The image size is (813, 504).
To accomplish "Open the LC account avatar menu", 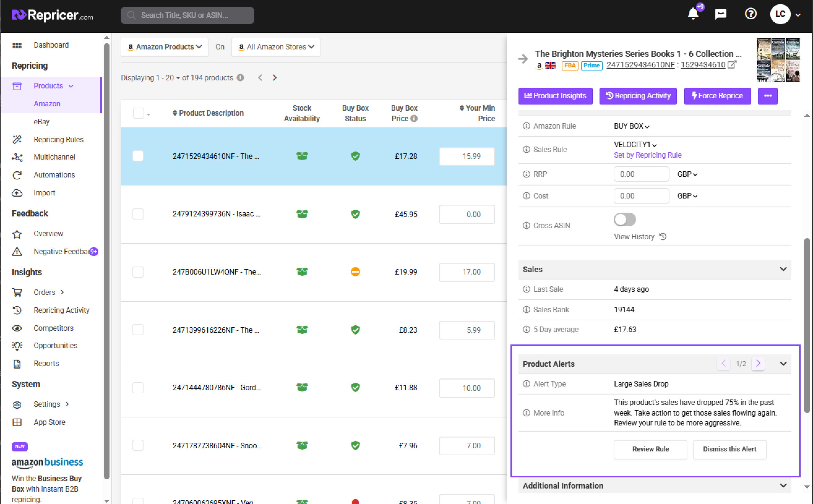I will (x=780, y=14).
